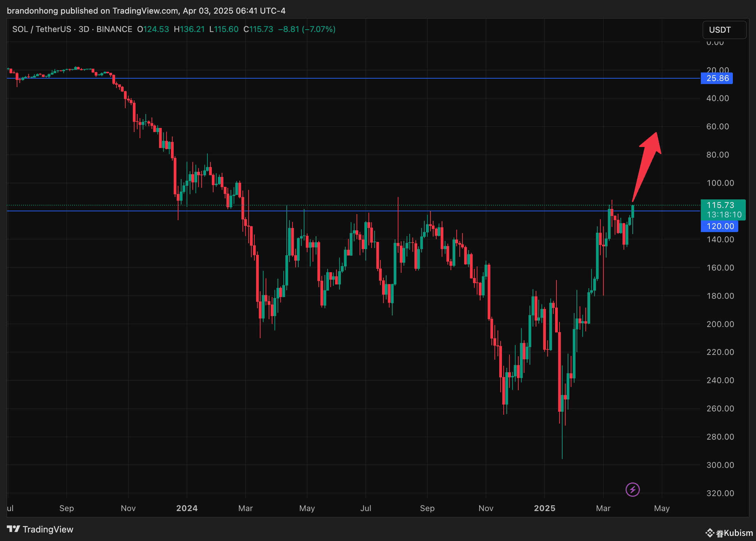Click the 2025 time axis label
The image size is (756, 541).
pos(545,508)
